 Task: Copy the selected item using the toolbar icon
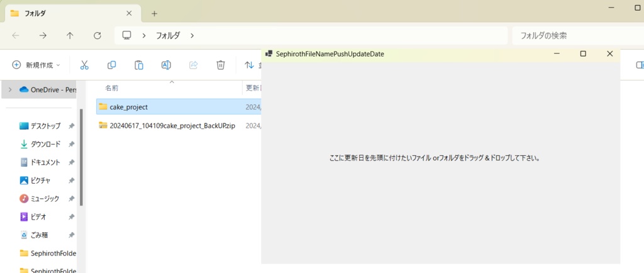(111, 65)
